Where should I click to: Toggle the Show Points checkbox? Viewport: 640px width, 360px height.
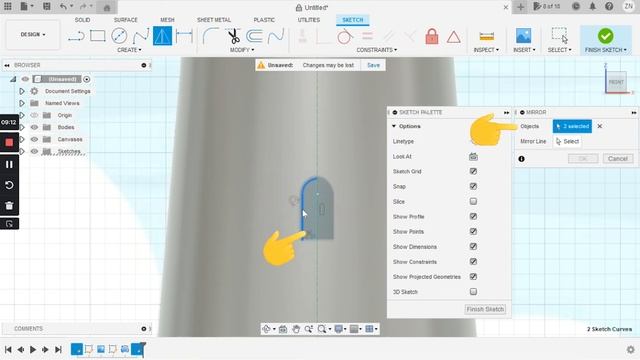(473, 231)
